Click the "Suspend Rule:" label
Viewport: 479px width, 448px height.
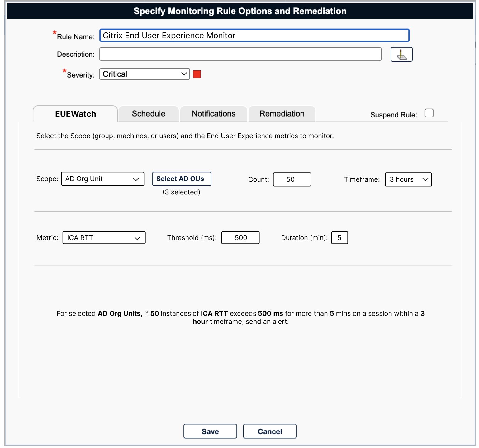coord(394,115)
